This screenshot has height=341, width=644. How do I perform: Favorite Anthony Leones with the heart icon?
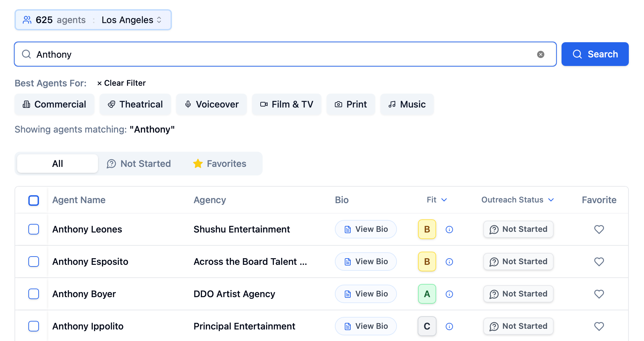click(599, 229)
